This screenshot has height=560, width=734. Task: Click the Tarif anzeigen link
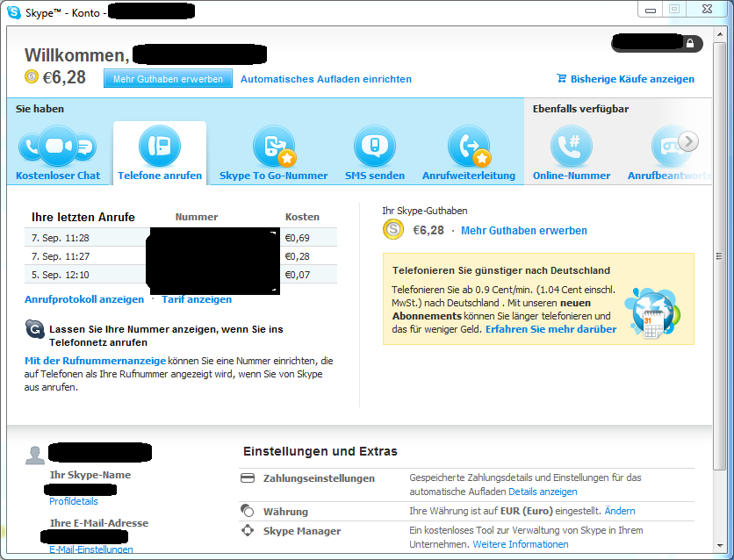[x=197, y=299]
